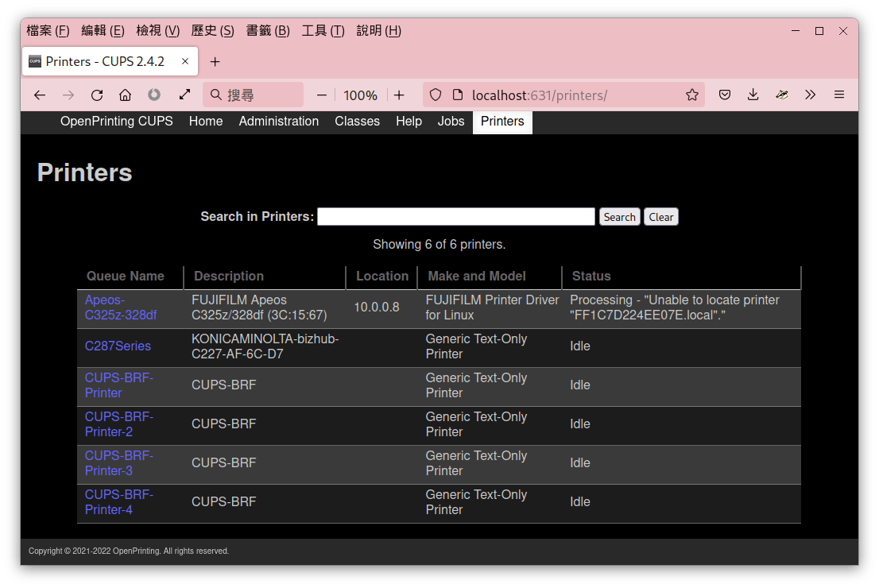Click the KONICAMINOLTA-bizhub-C227 description
The height and width of the screenshot is (588, 879).
coord(265,346)
